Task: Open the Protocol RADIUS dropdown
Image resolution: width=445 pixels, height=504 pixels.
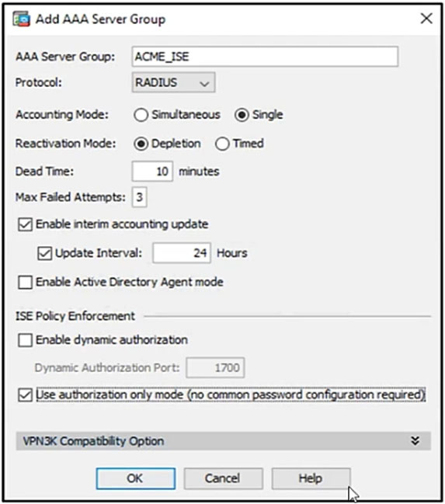Action: [173, 82]
